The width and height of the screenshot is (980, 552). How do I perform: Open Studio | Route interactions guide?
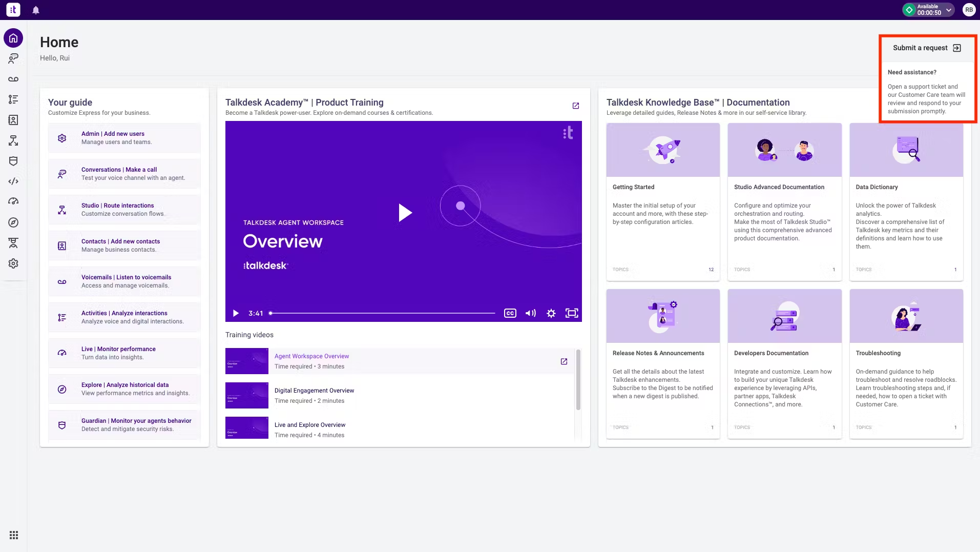click(124, 210)
